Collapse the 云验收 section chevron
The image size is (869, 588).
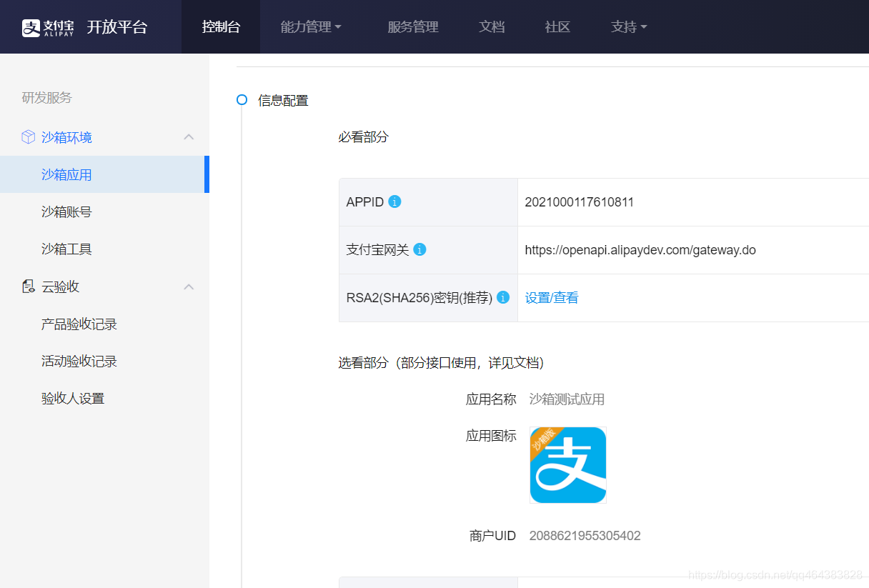pos(189,286)
